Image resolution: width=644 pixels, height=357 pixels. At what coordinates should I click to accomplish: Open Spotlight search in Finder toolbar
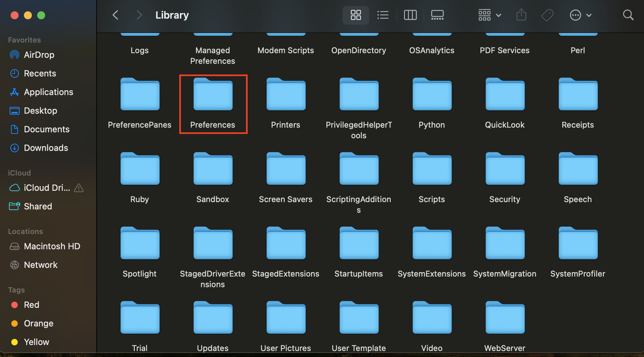628,15
